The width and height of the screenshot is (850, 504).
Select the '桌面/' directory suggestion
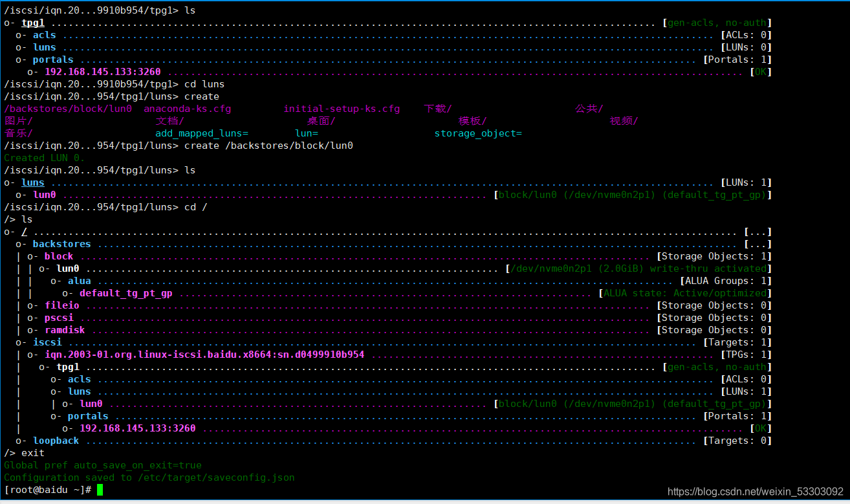(321, 121)
